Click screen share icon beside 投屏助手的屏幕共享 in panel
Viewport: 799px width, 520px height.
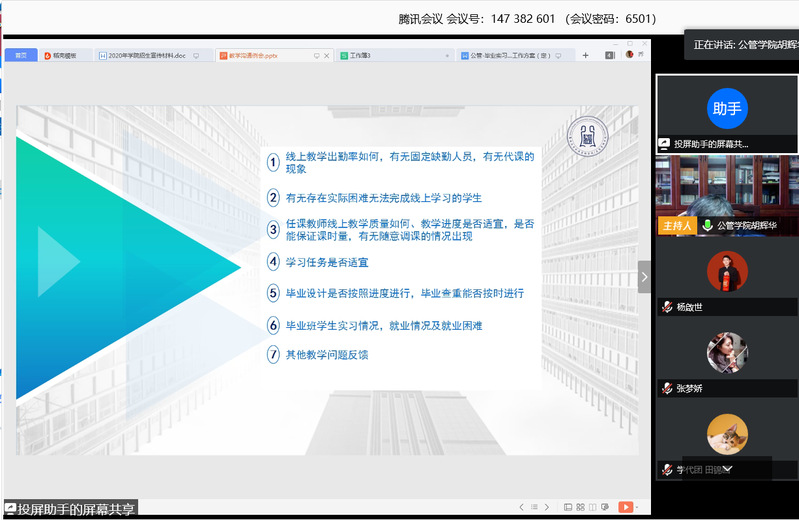(664, 144)
